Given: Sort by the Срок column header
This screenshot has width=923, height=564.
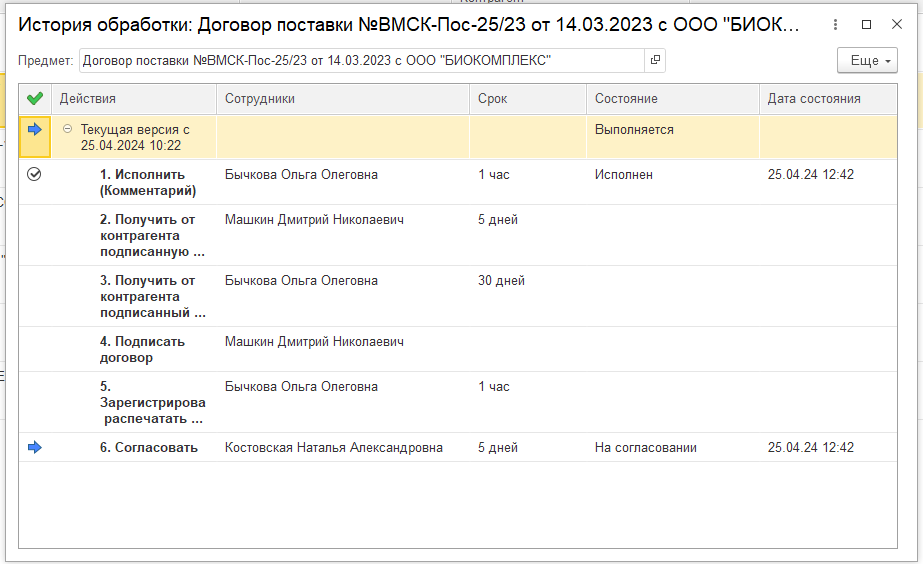Looking at the screenshot, I should pos(528,98).
